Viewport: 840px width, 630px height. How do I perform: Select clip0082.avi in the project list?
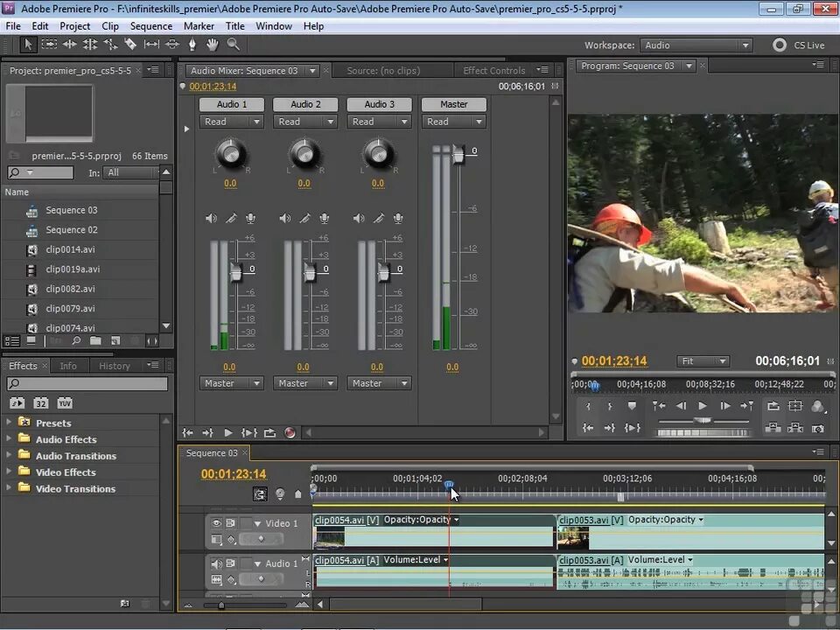[70, 289]
